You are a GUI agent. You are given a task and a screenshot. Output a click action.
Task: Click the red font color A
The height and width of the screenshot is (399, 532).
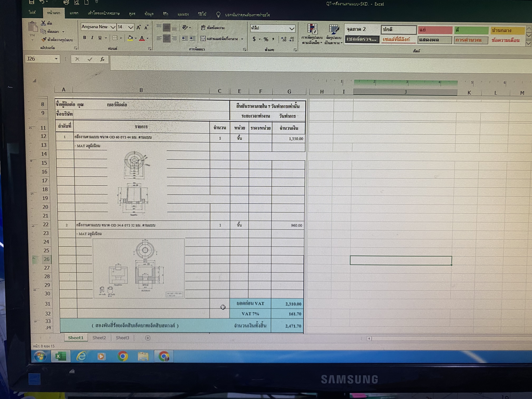142,38
